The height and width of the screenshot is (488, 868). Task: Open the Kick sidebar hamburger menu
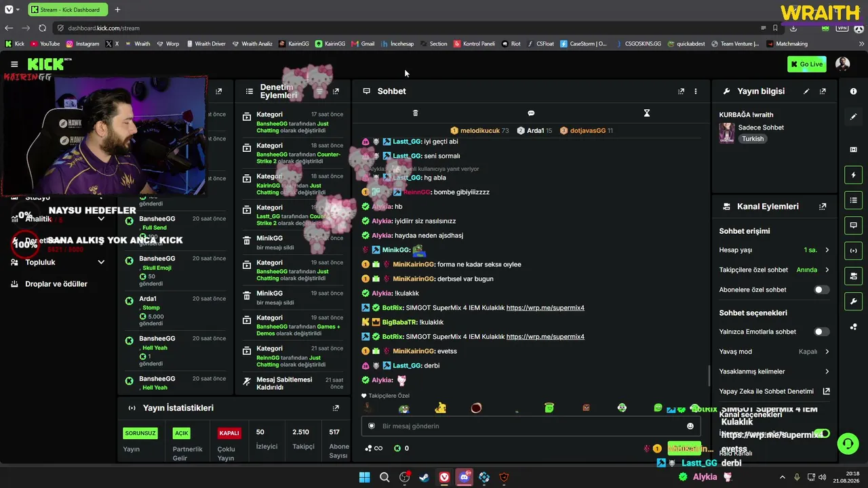coord(14,64)
